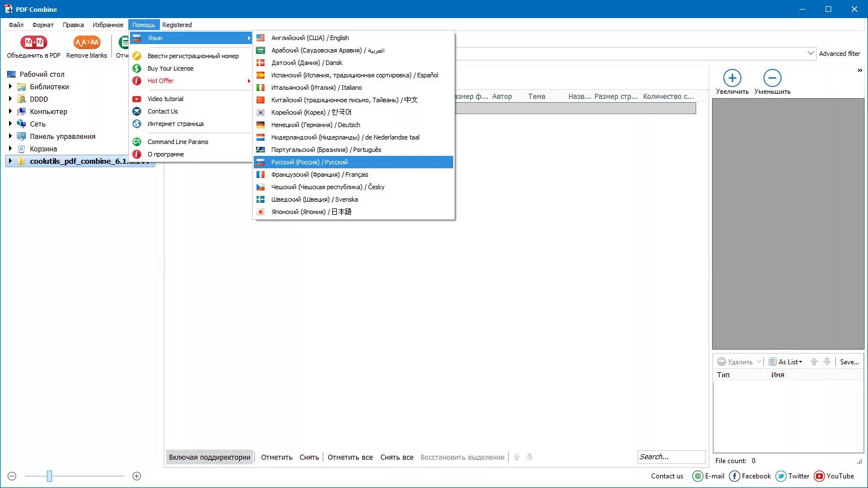The width and height of the screenshot is (868, 488).
Task: Select Рабочий стол in folder tree
Action: (42, 74)
